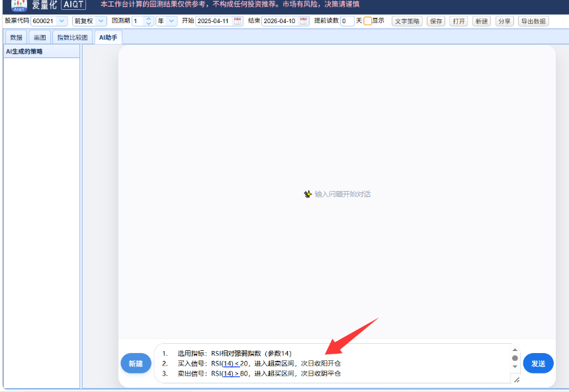Click the 股票代码 input showing 600021
The width and height of the screenshot is (569, 392).
pyautogui.click(x=44, y=20)
